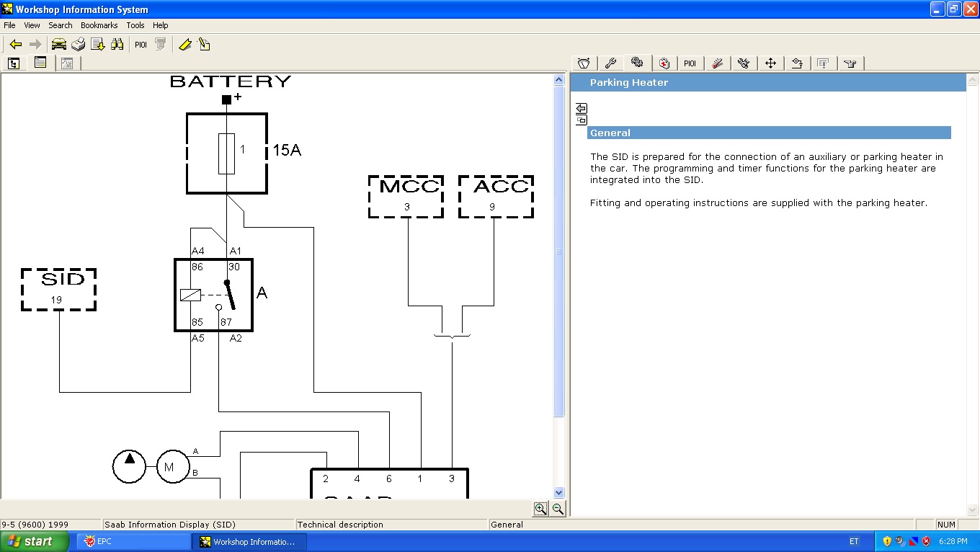980x552 pixels.
Task: Click the binoculars search icon
Action: click(117, 45)
